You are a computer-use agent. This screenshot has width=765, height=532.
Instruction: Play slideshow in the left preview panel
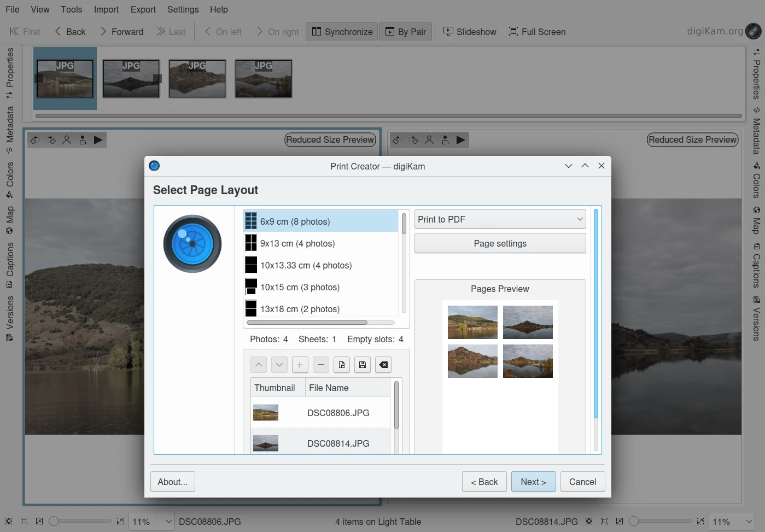click(98, 140)
